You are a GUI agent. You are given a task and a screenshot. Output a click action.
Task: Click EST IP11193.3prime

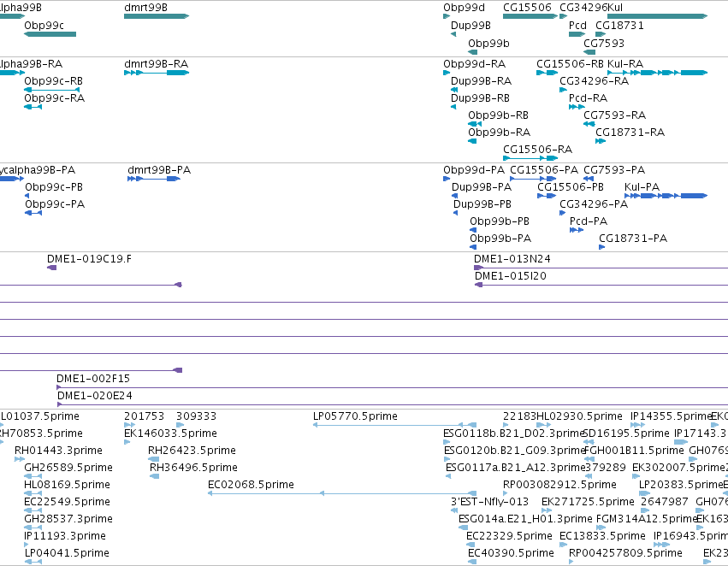(65, 536)
